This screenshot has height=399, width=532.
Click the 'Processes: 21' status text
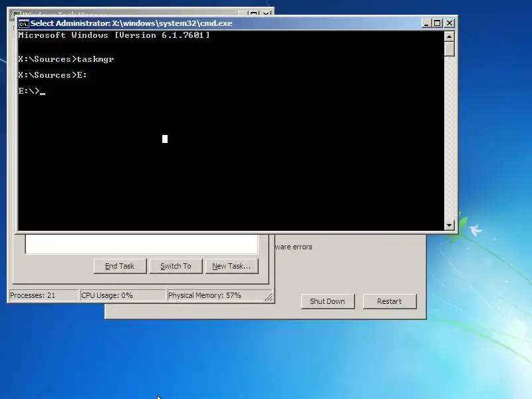coord(33,295)
